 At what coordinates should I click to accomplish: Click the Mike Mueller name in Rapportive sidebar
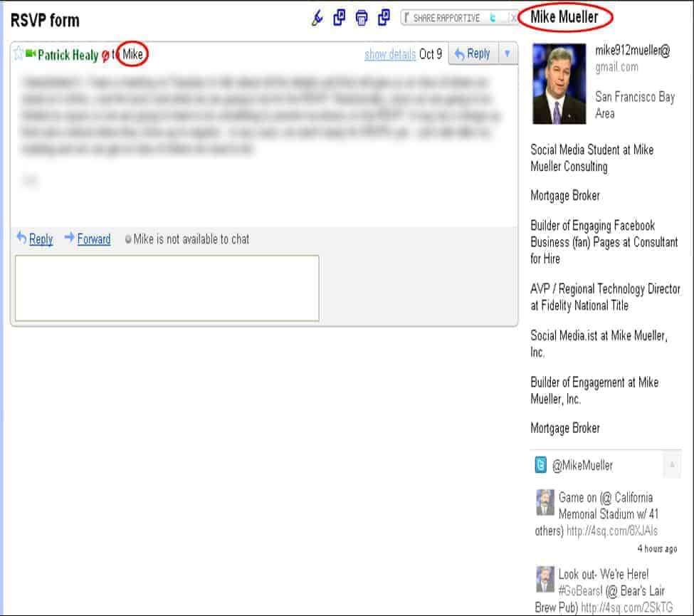(564, 17)
